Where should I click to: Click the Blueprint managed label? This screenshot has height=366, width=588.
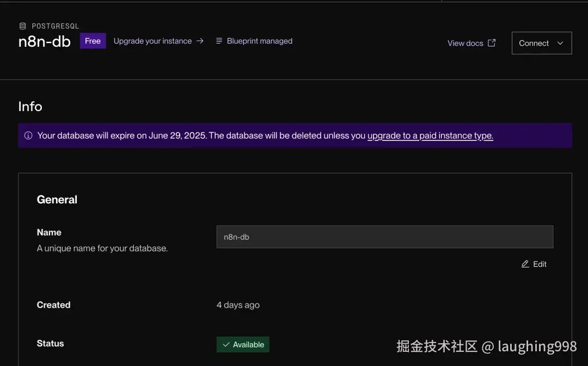click(260, 41)
